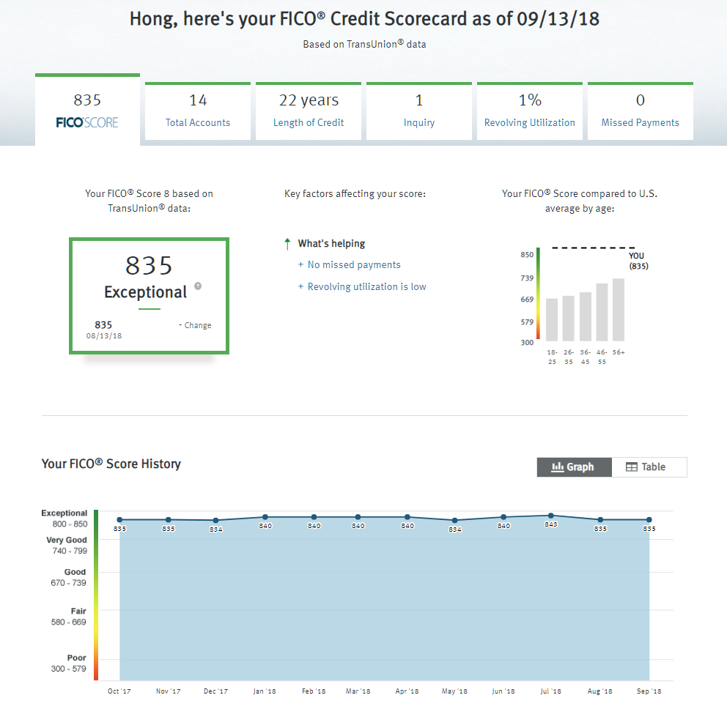This screenshot has width=727, height=728.
Task: Expand the No missed payments factor
Action: pyautogui.click(x=353, y=265)
